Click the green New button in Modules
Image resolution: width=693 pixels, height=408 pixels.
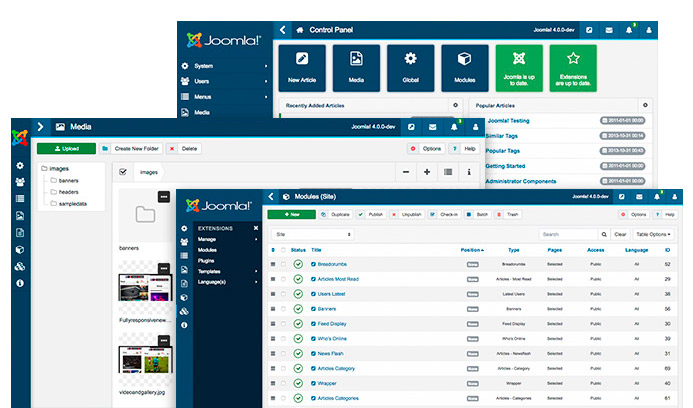coord(292,214)
